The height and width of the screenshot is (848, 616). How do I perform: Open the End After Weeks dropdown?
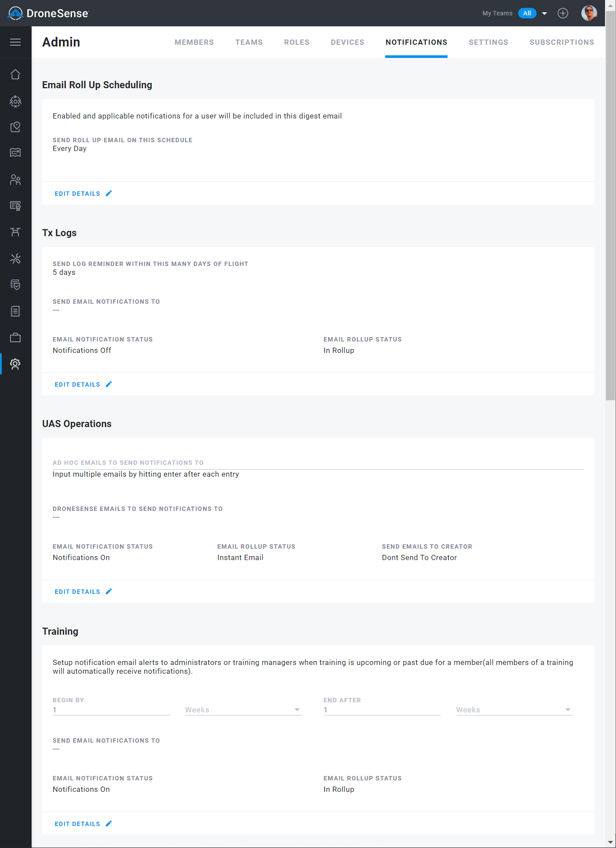click(514, 710)
